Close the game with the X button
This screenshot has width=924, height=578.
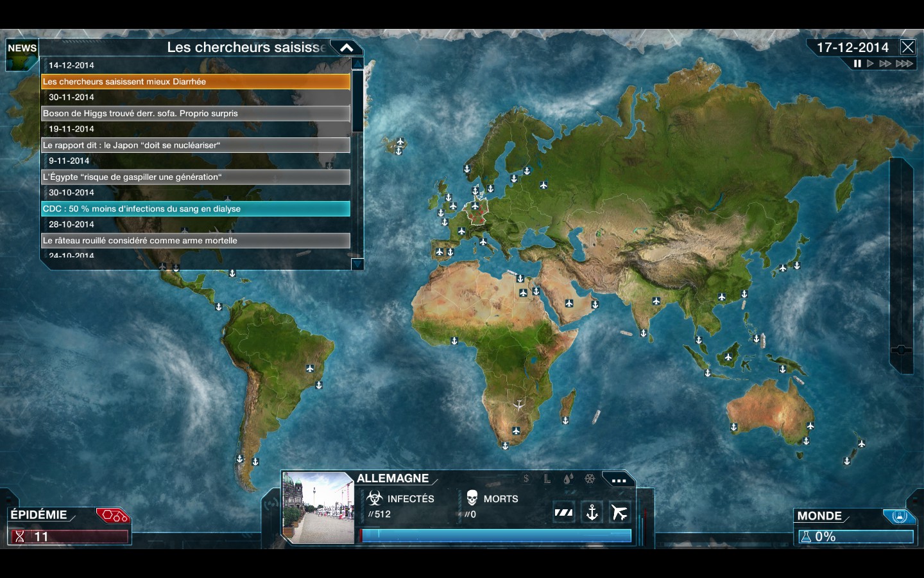point(907,47)
